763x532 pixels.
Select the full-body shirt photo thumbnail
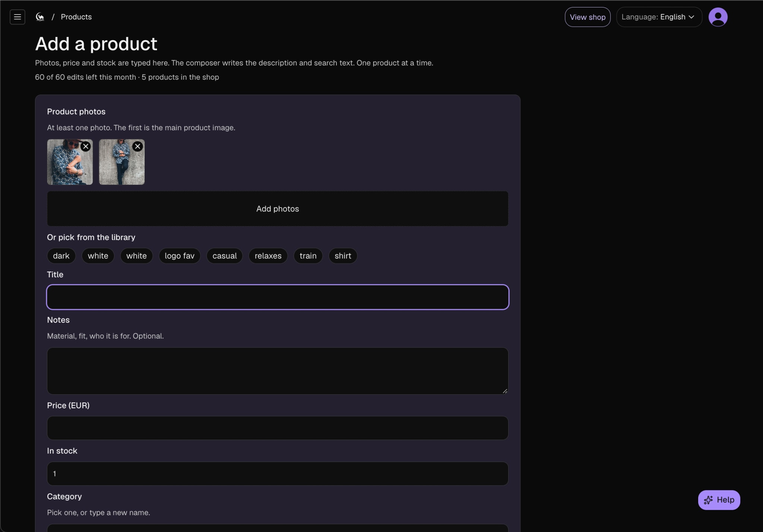pyautogui.click(x=121, y=162)
